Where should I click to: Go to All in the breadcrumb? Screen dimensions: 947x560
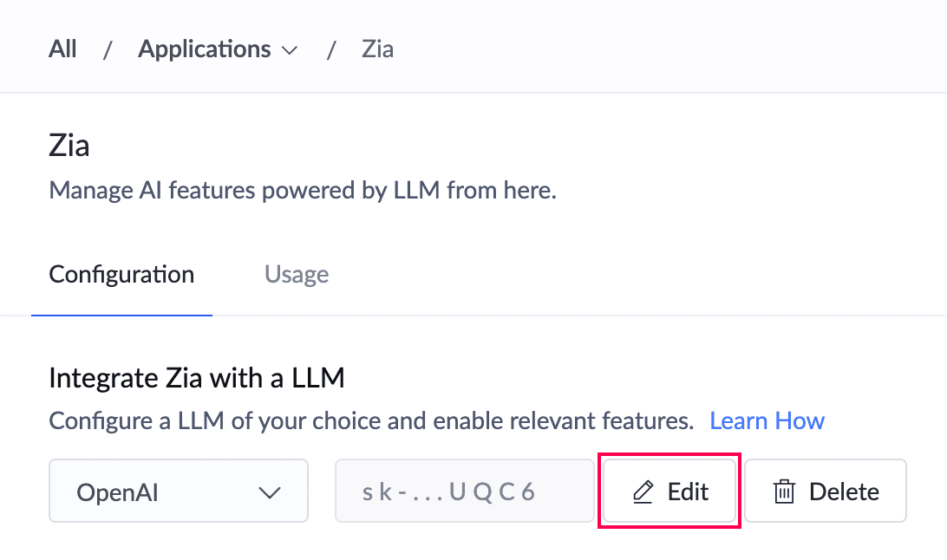pyautogui.click(x=62, y=49)
